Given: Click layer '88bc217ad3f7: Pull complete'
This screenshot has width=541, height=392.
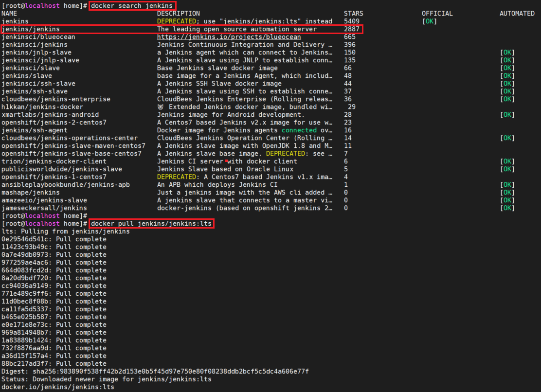Looking at the screenshot, I should pos(54,364).
